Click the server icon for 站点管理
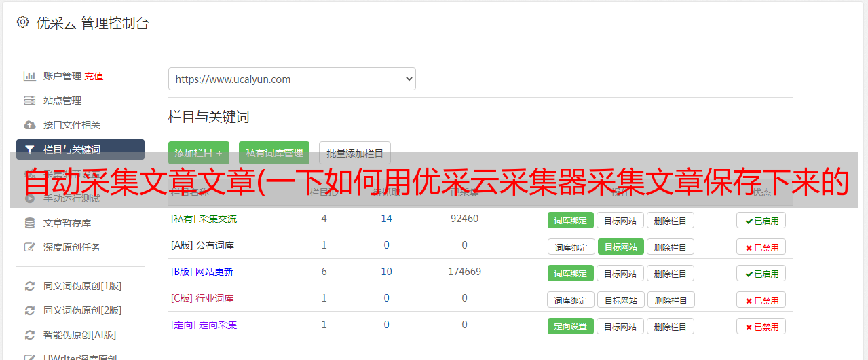 (x=29, y=101)
